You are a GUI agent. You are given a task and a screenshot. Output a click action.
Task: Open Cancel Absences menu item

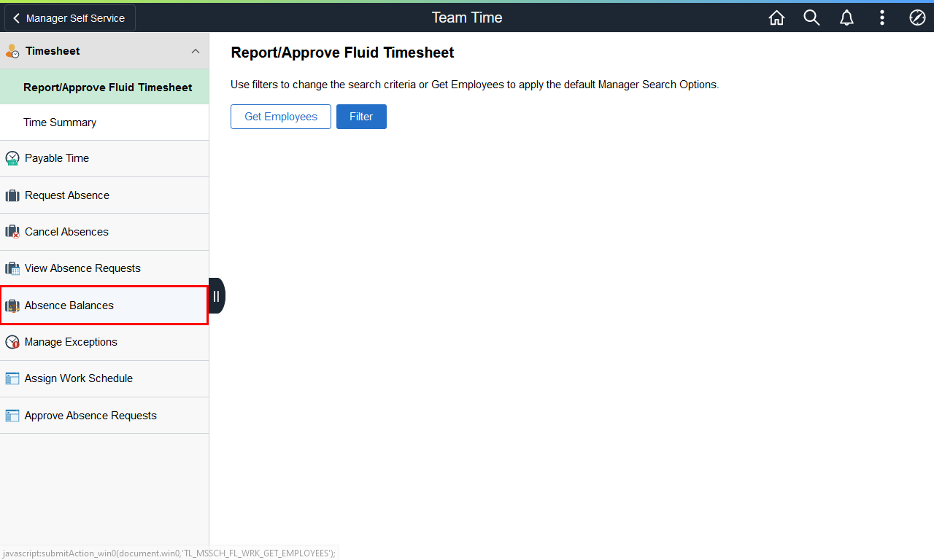pos(104,232)
